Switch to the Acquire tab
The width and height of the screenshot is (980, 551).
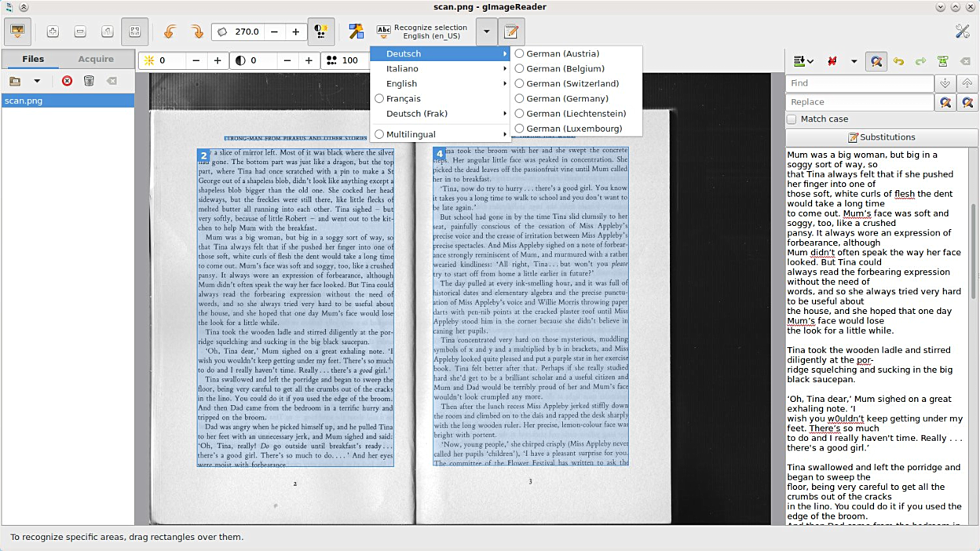click(96, 59)
